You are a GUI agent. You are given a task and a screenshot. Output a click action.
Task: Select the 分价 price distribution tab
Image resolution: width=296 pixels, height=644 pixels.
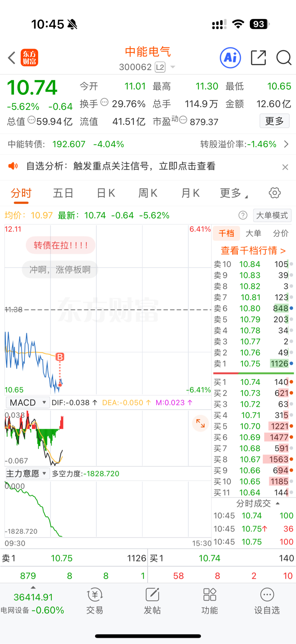coord(281,233)
